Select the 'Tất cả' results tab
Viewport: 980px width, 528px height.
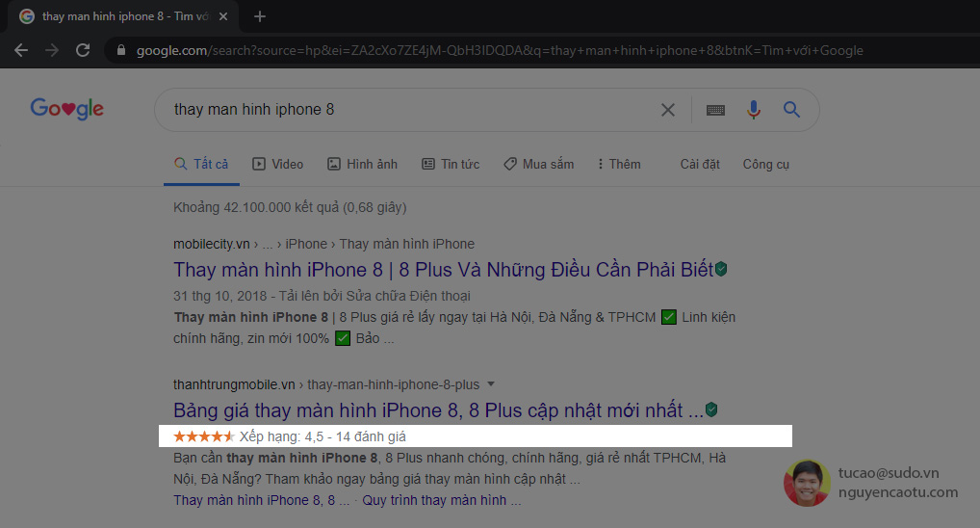[201, 165]
